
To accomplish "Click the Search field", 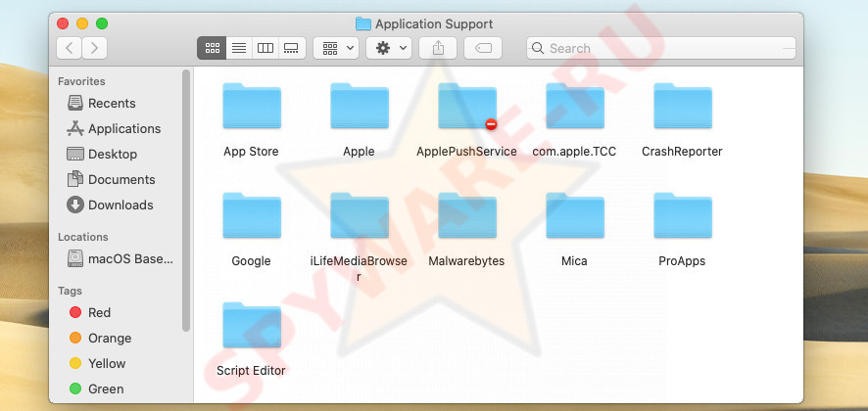I will tap(661, 48).
